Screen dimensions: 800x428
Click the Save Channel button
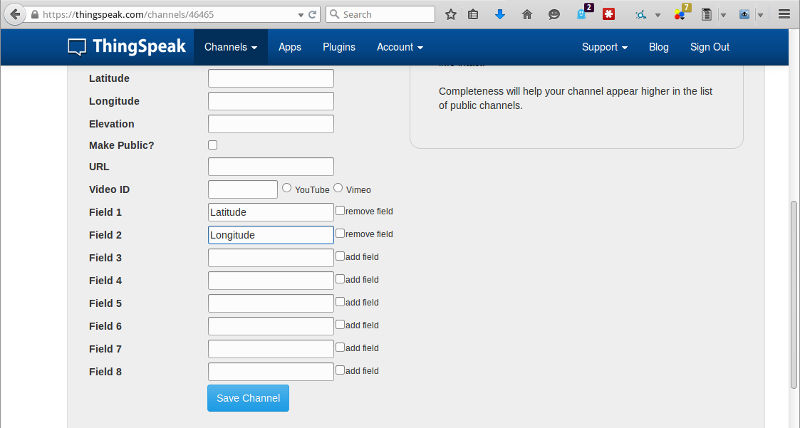[248, 398]
